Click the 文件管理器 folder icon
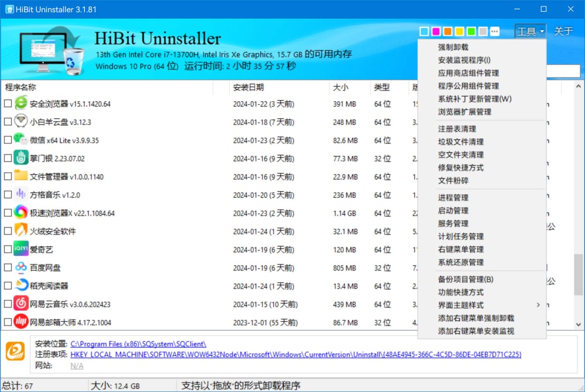The image size is (585, 392). (x=21, y=176)
